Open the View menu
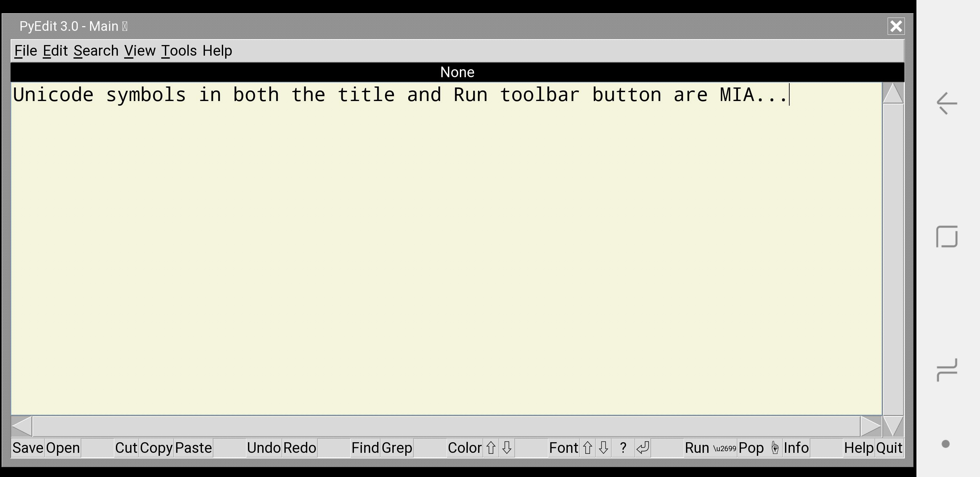980x477 pixels. click(140, 51)
